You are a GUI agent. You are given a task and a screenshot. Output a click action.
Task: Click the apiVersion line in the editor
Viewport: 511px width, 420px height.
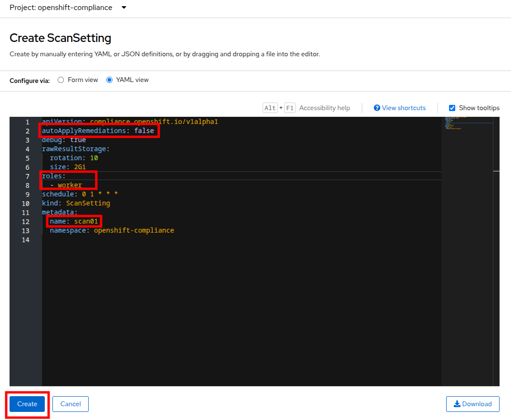click(x=130, y=122)
